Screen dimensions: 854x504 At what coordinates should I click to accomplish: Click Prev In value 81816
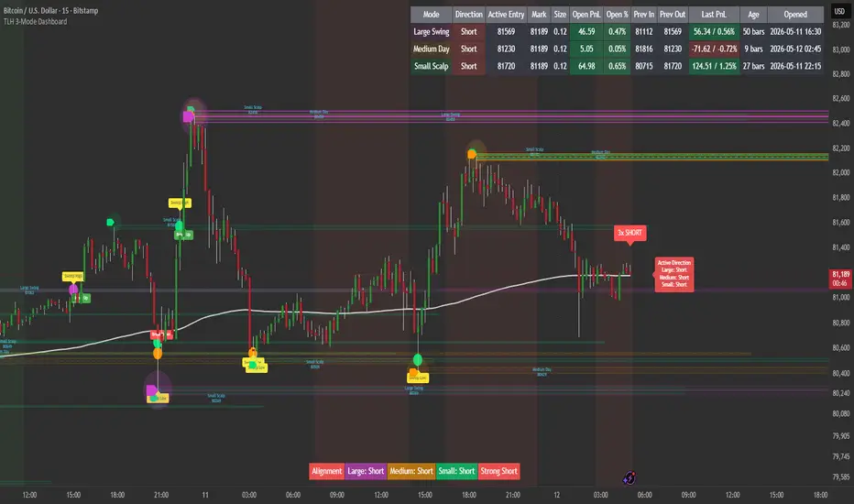tap(644, 49)
